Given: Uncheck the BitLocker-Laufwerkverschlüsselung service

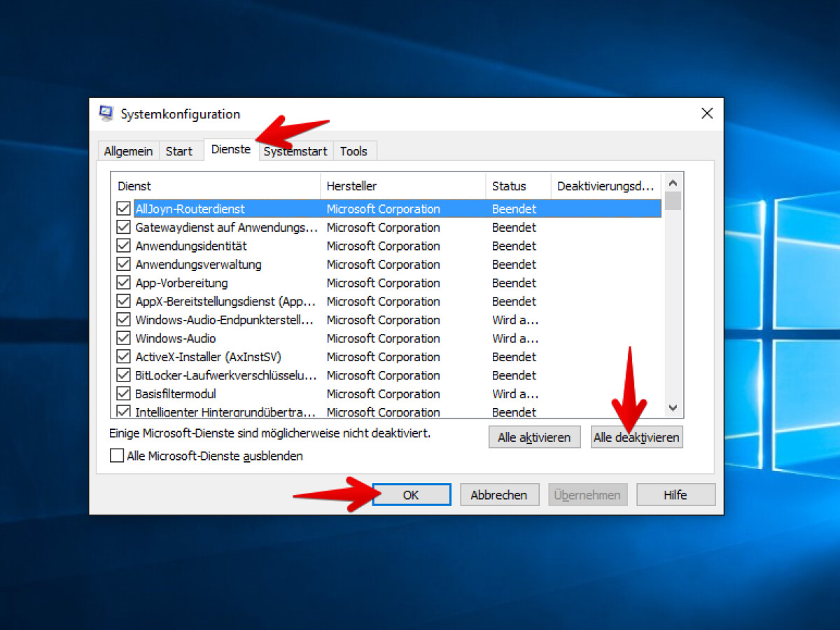Looking at the screenshot, I should pos(124,375).
